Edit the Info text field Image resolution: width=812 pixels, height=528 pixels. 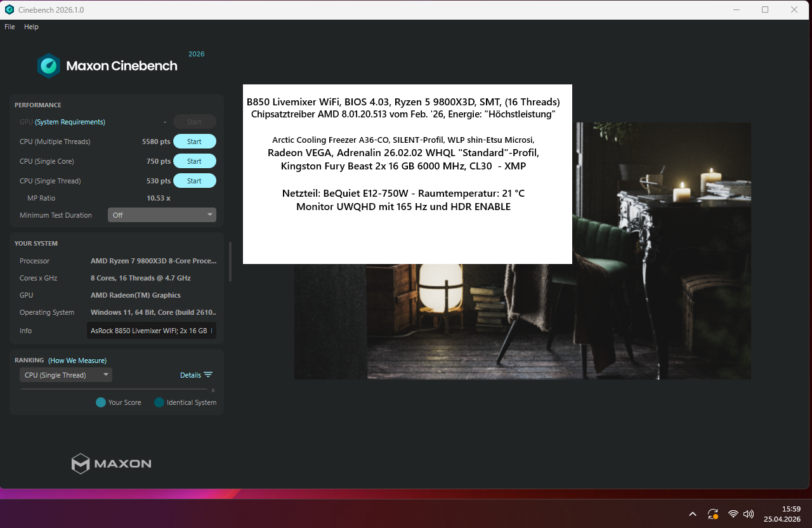151,331
